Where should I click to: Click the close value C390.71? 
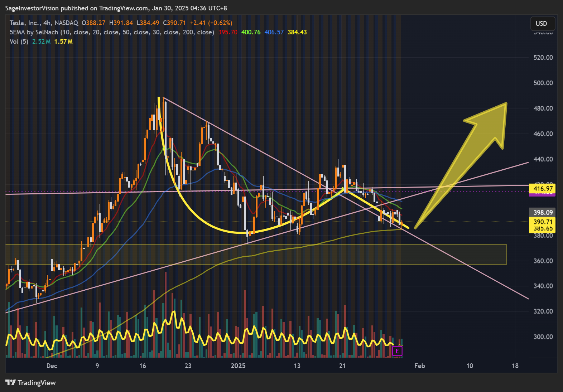click(174, 23)
